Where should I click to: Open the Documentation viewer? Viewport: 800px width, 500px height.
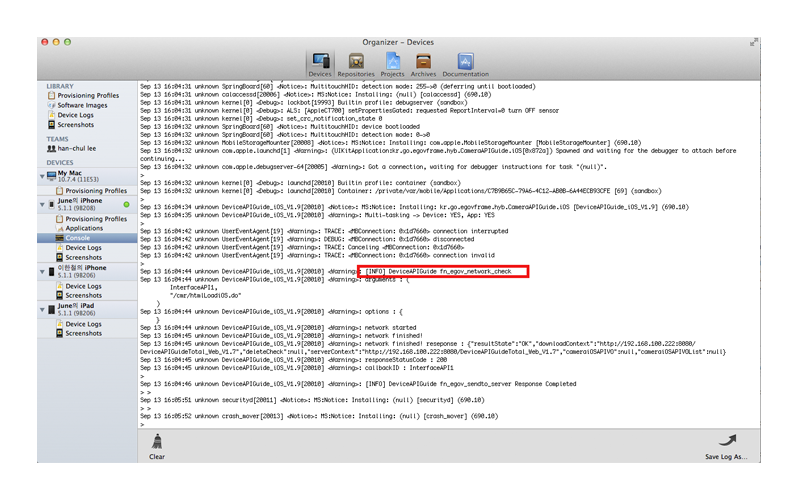click(x=465, y=65)
